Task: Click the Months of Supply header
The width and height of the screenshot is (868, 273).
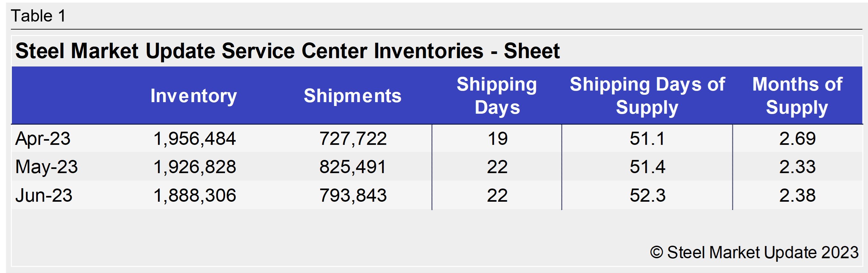Action: pyautogui.click(x=797, y=96)
